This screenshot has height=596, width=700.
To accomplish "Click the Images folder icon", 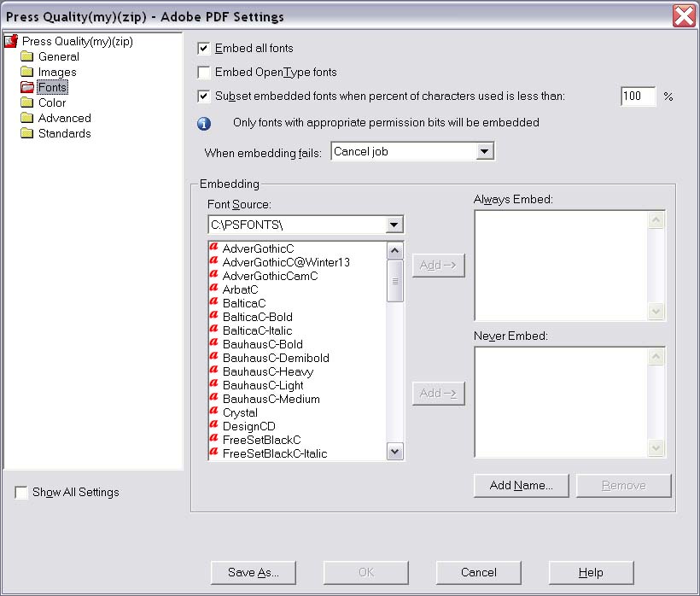I will pyautogui.click(x=26, y=72).
